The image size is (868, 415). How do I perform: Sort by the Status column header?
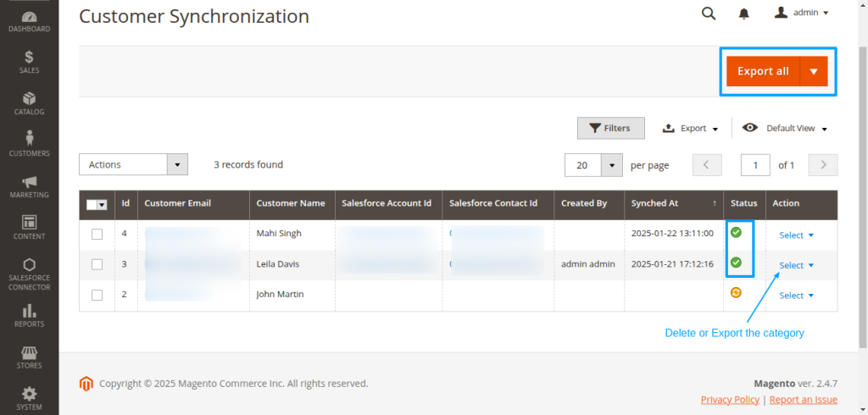pos(744,203)
